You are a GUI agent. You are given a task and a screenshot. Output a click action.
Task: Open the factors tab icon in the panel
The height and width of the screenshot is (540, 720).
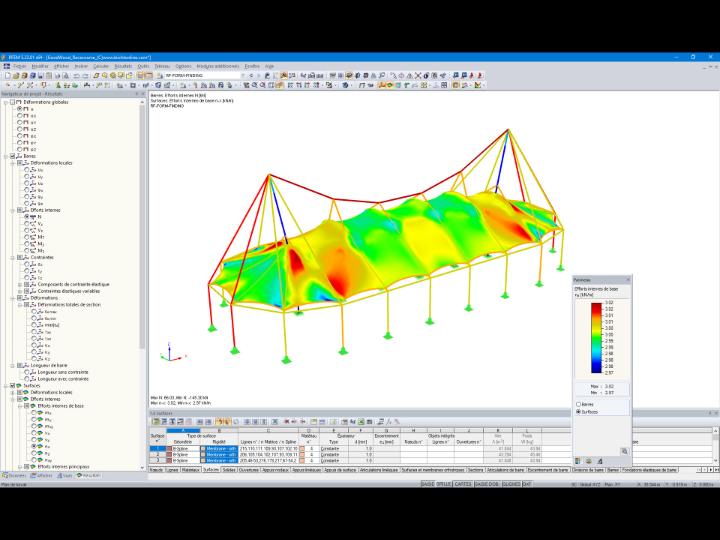(589, 461)
